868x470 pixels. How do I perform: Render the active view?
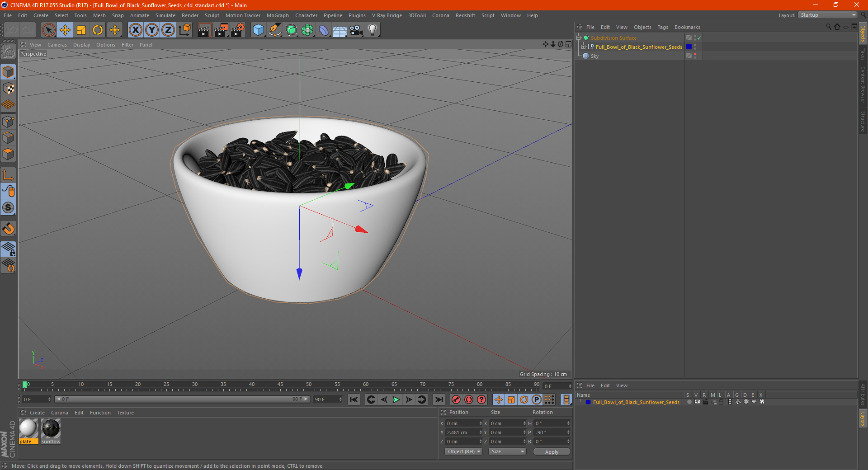[204, 30]
